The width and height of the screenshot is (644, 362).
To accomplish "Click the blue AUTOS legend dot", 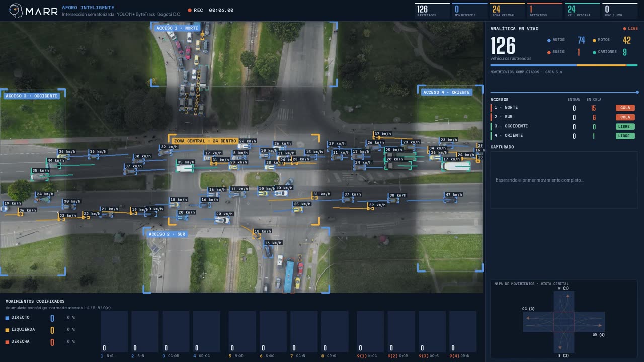I will (x=549, y=40).
